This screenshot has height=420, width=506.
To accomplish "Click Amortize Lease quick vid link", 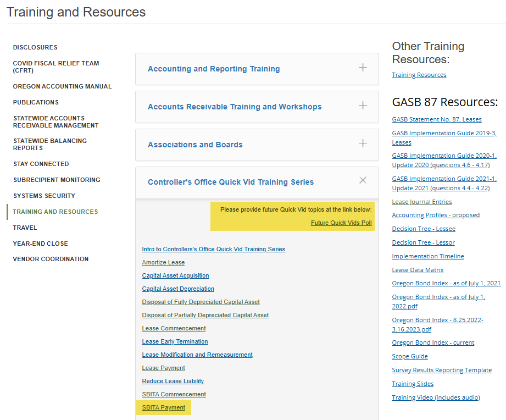I will 163,263.
